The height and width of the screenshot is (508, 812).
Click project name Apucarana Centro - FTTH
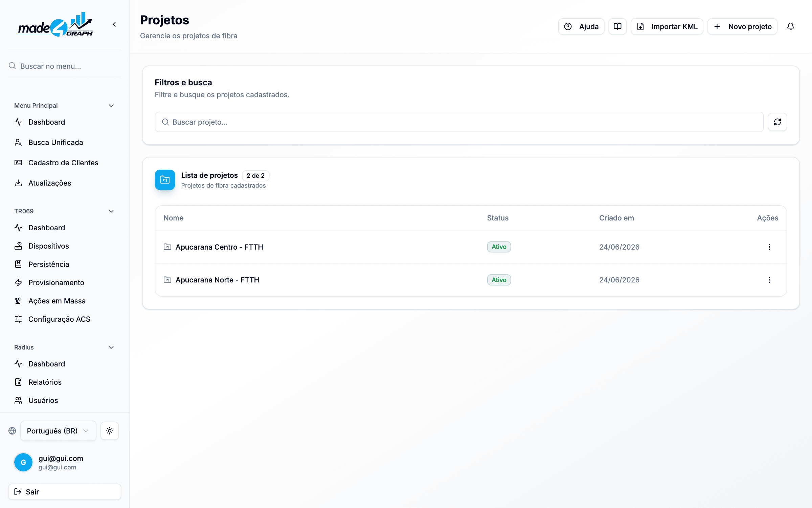(x=219, y=247)
